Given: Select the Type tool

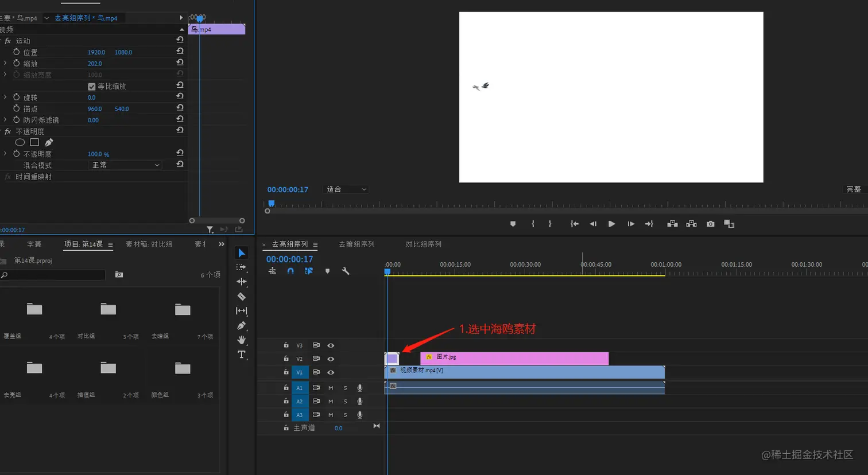Looking at the screenshot, I should pos(241,355).
